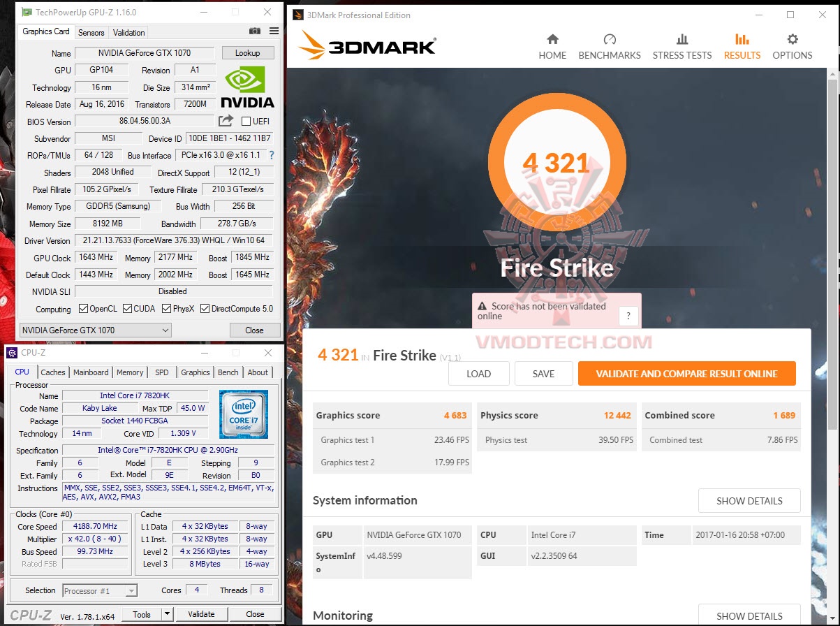Screen dimensions: 840x626
Task: Open GPU selection dropdown in GPU-Z
Action: (96, 330)
